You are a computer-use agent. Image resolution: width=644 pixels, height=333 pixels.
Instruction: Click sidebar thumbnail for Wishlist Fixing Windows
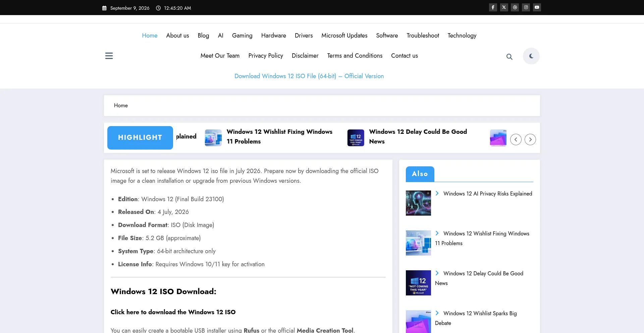coord(418,243)
